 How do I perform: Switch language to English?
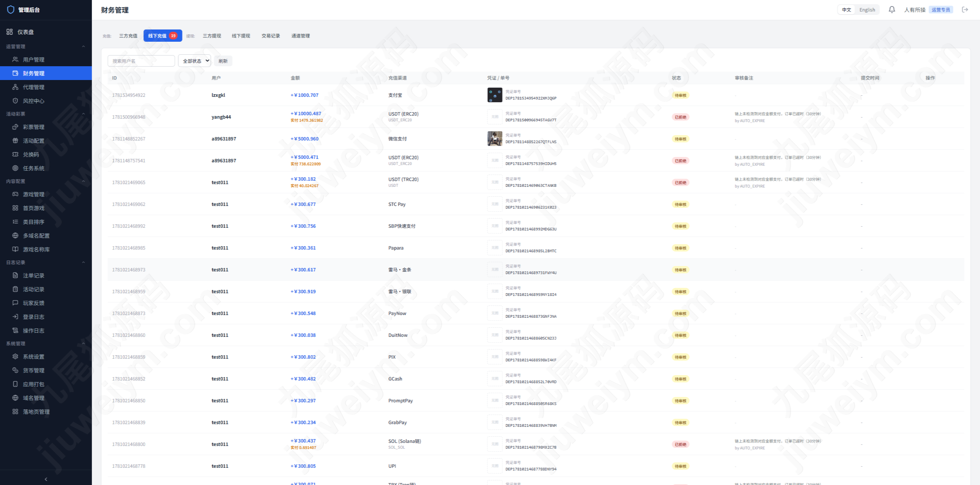[x=867, y=10]
